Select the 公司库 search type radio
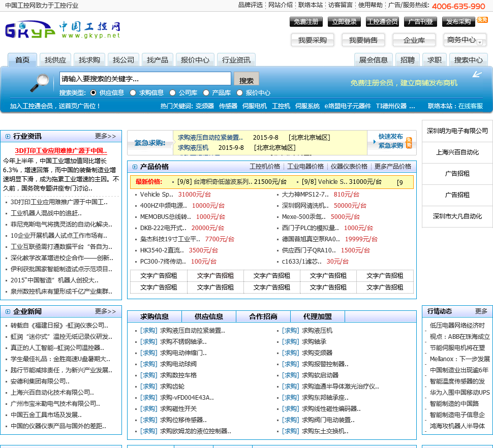 172,92
